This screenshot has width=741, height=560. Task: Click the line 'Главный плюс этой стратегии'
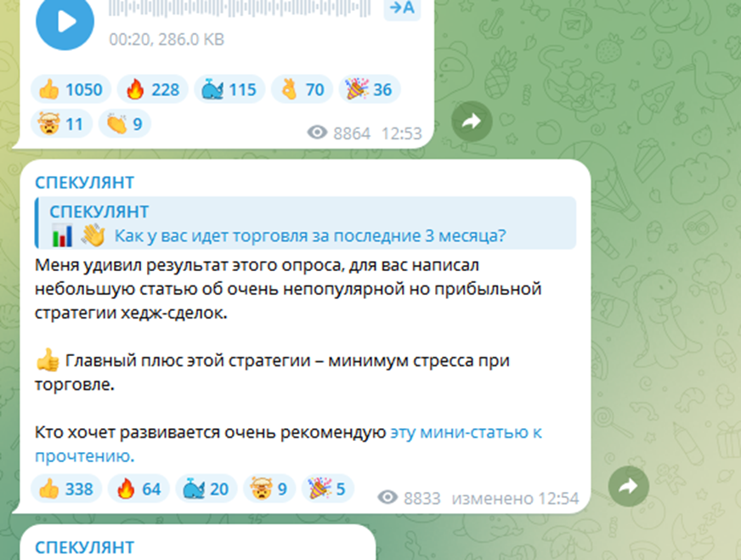188,360
